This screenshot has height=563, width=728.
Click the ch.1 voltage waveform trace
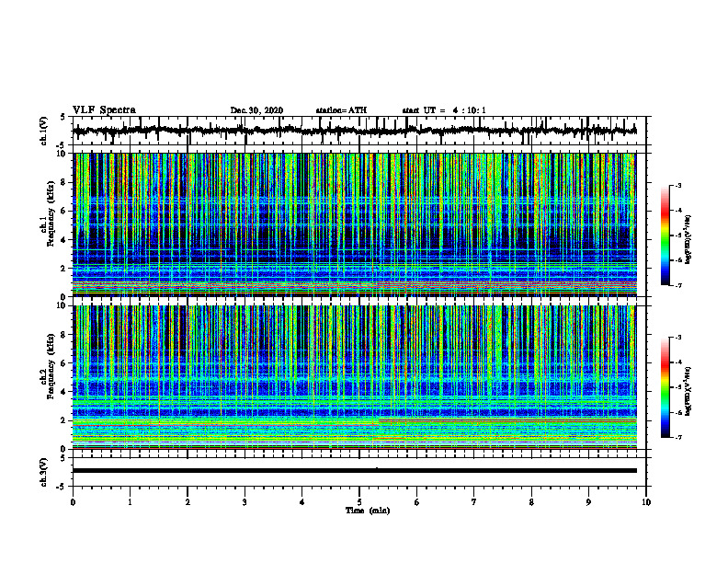click(x=355, y=131)
